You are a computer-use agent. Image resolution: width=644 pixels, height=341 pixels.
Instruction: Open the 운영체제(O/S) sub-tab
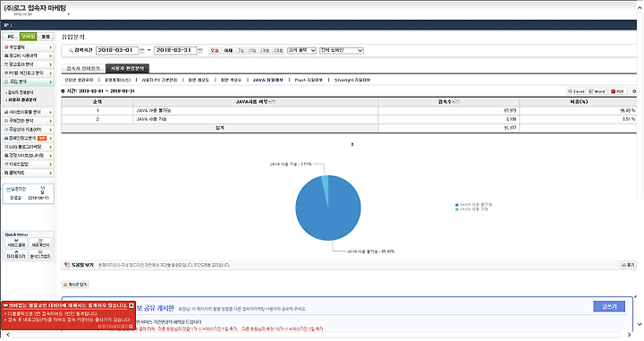[117, 81]
